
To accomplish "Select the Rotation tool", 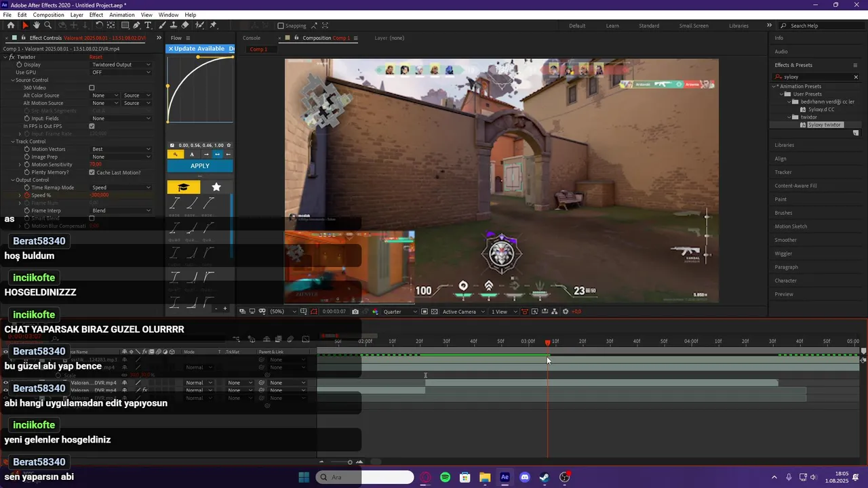I will pos(99,25).
